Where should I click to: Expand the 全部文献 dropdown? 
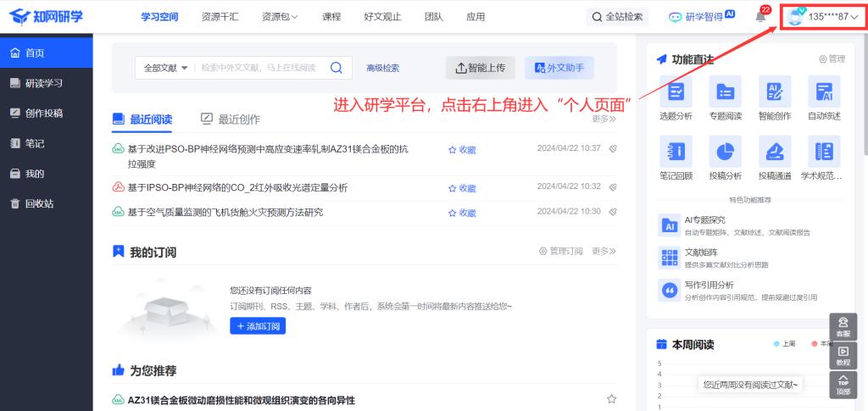coord(165,68)
